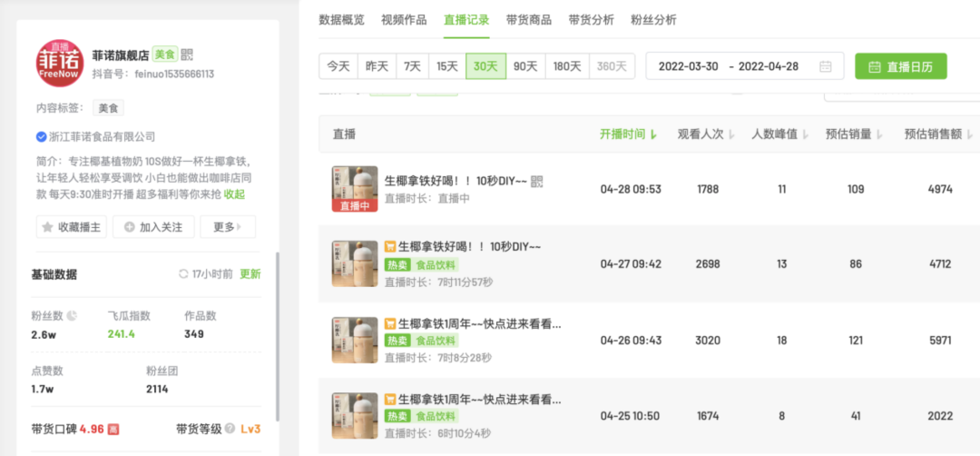Click the 收藏播主 button

pyautogui.click(x=72, y=227)
